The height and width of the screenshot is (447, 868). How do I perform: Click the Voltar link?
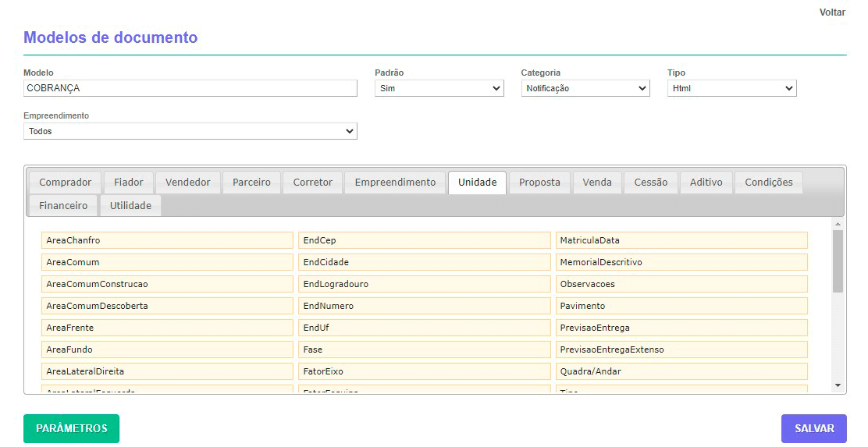coord(832,12)
